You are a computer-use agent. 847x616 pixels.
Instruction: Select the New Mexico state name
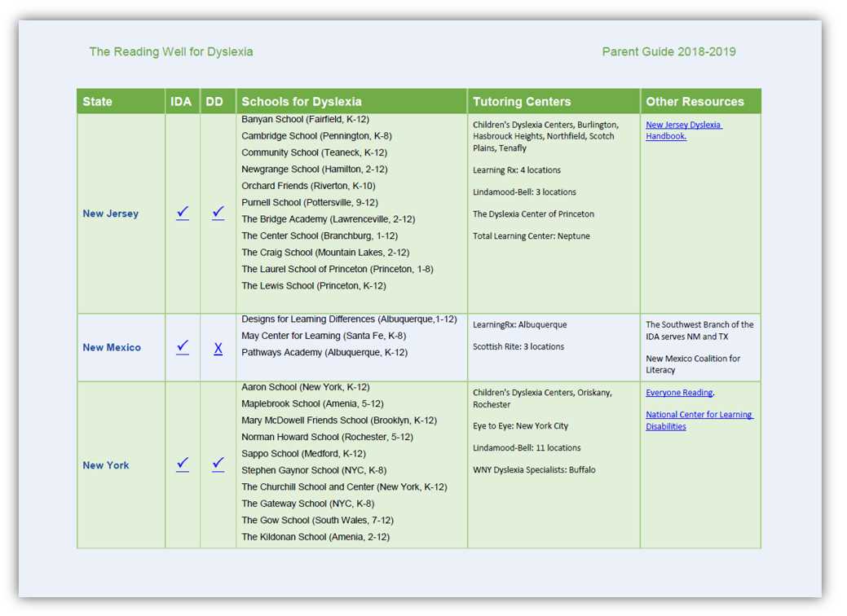click(112, 347)
